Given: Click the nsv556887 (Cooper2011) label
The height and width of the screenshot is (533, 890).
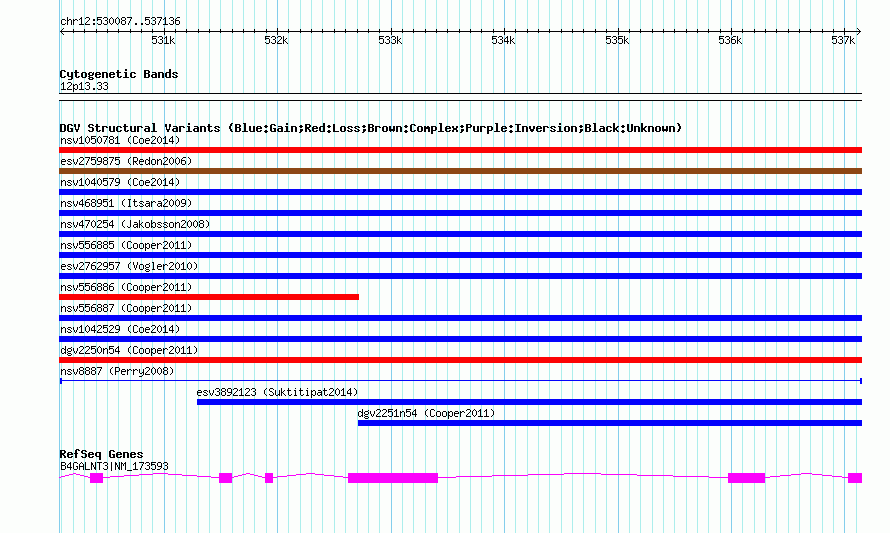Looking at the screenshot, I should [126, 308].
